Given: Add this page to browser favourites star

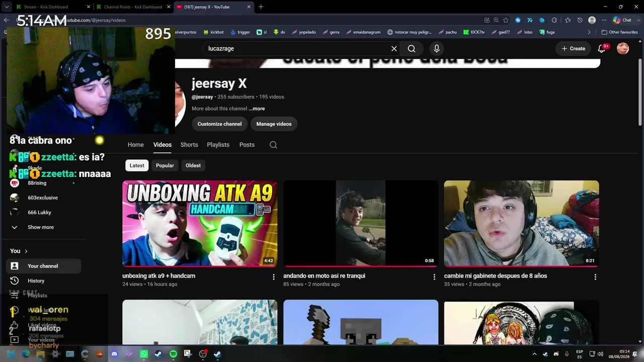Looking at the screenshot, I should tap(506, 20).
